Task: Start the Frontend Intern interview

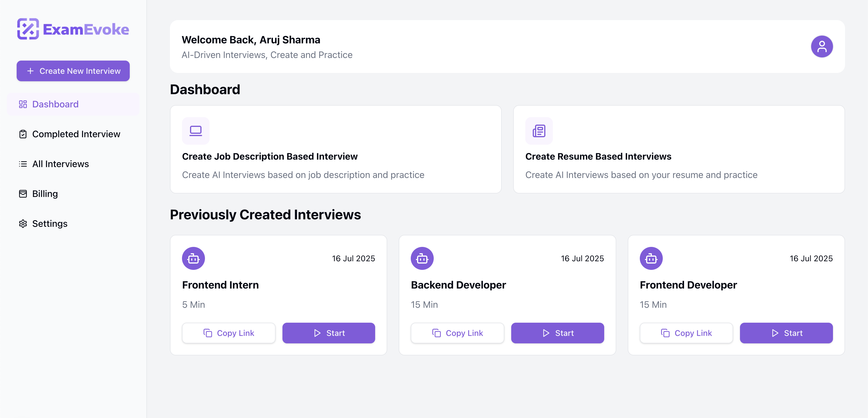Action: click(328, 333)
